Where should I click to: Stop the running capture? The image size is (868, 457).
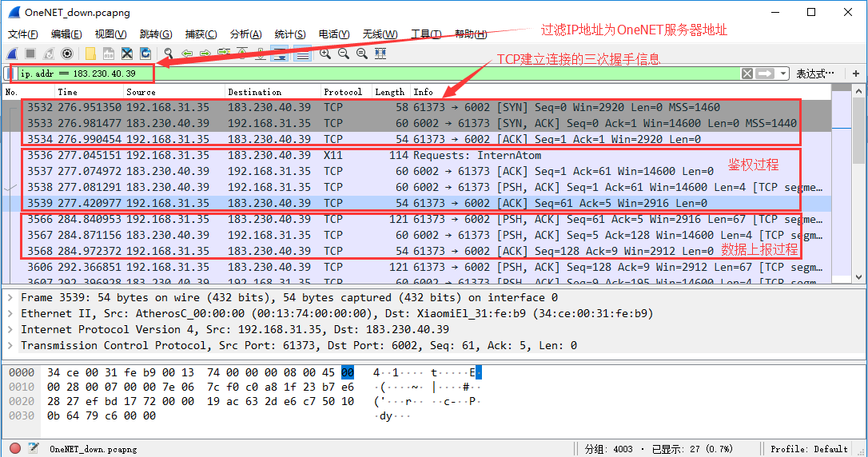pos(30,54)
